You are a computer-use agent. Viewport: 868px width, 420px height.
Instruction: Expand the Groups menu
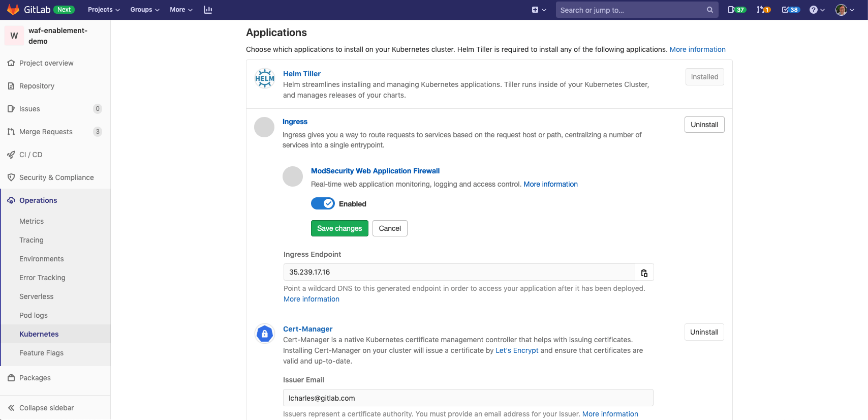(145, 10)
